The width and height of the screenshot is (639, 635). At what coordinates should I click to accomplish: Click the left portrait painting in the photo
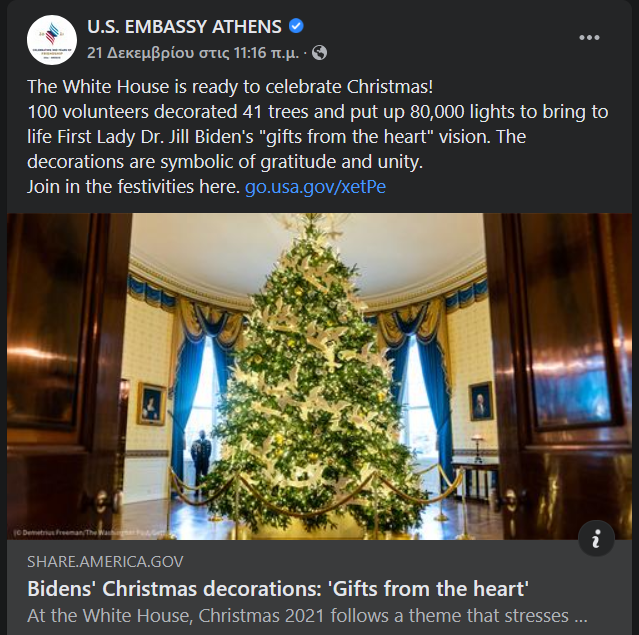tap(151, 403)
